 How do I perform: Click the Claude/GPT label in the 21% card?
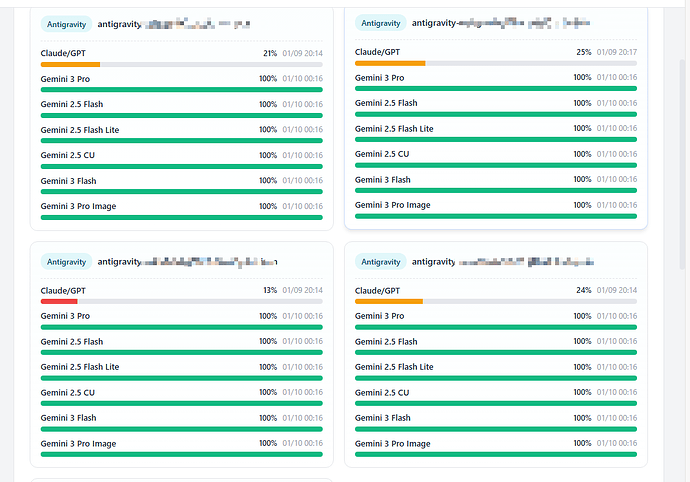(63, 53)
